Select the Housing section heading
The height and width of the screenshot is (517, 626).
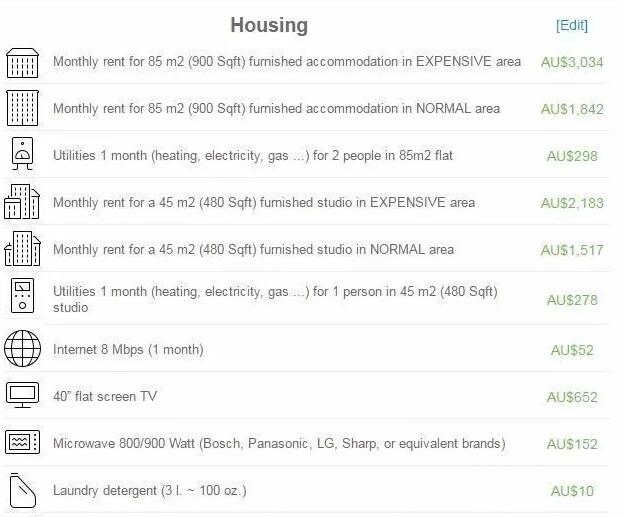pyautogui.click(x=269, y=25)
